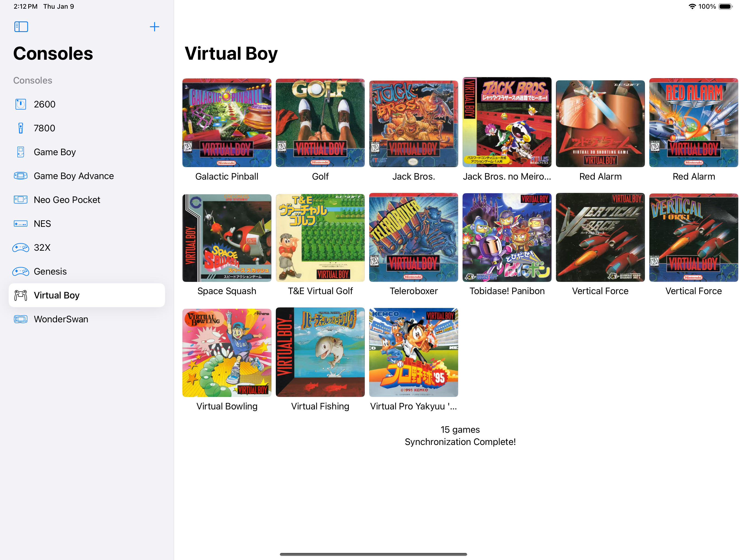
Task: Open the Japanese orange Red Alarm cover
Action: tap(600, 123)
